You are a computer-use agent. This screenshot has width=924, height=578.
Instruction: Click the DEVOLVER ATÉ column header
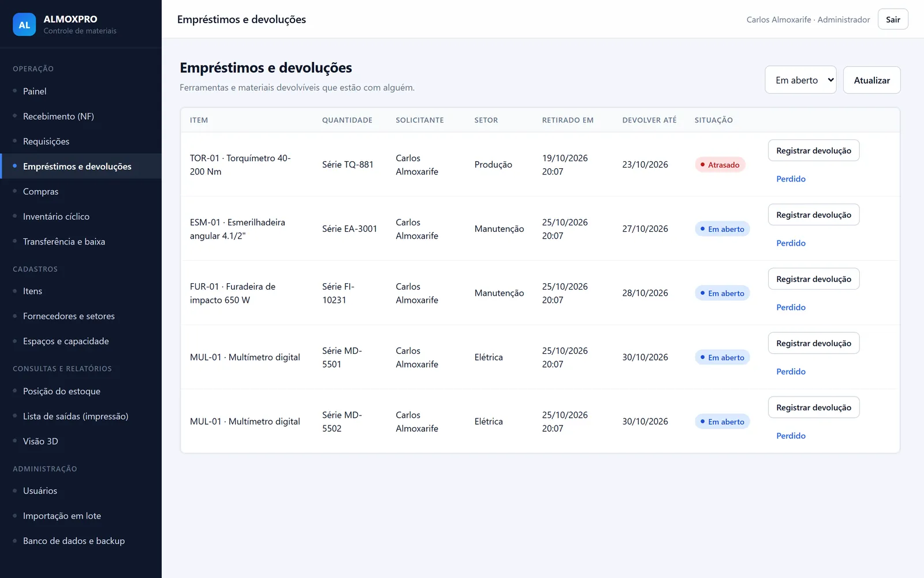[649, 120]
